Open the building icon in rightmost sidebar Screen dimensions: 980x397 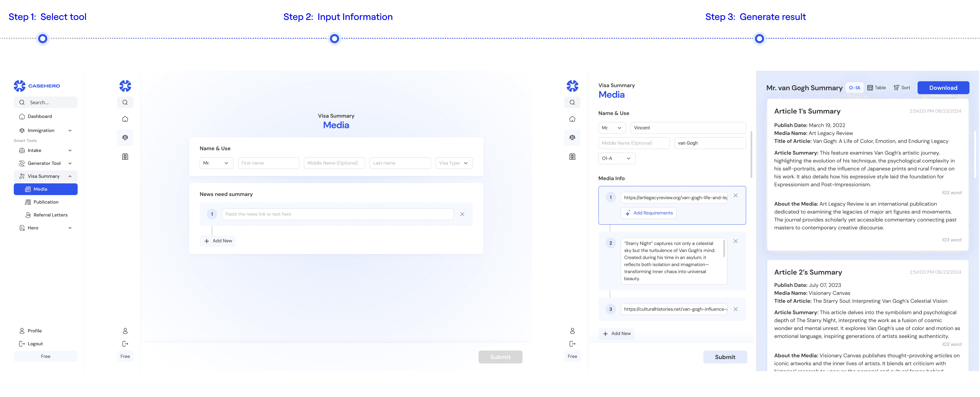[572, 156]
